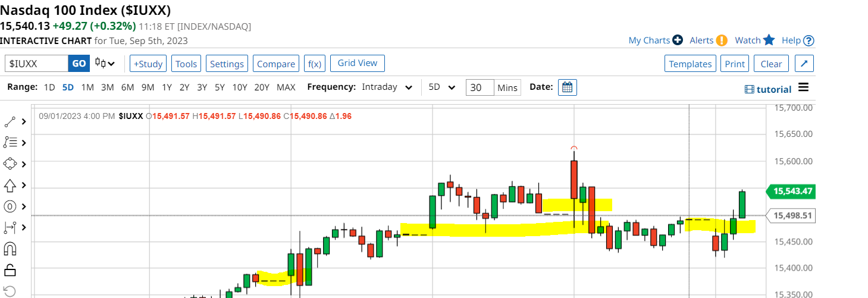Expand the line tool options arrow
Viewport: 868px width, 298px height.
pos(24,121)
